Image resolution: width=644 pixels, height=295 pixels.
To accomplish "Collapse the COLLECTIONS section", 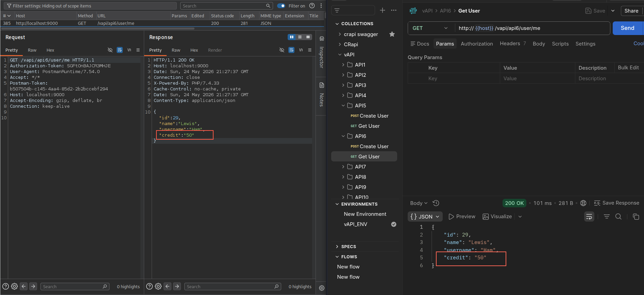I will pos(337,24).
